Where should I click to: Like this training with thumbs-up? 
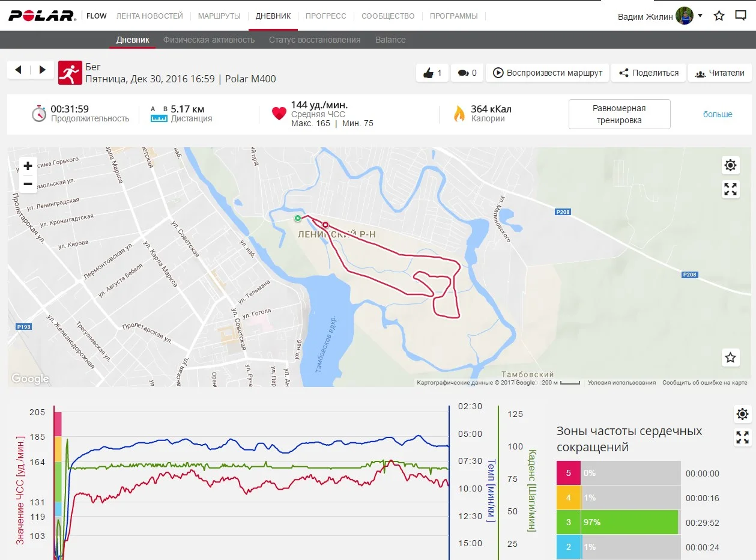[x=432, y=73]
